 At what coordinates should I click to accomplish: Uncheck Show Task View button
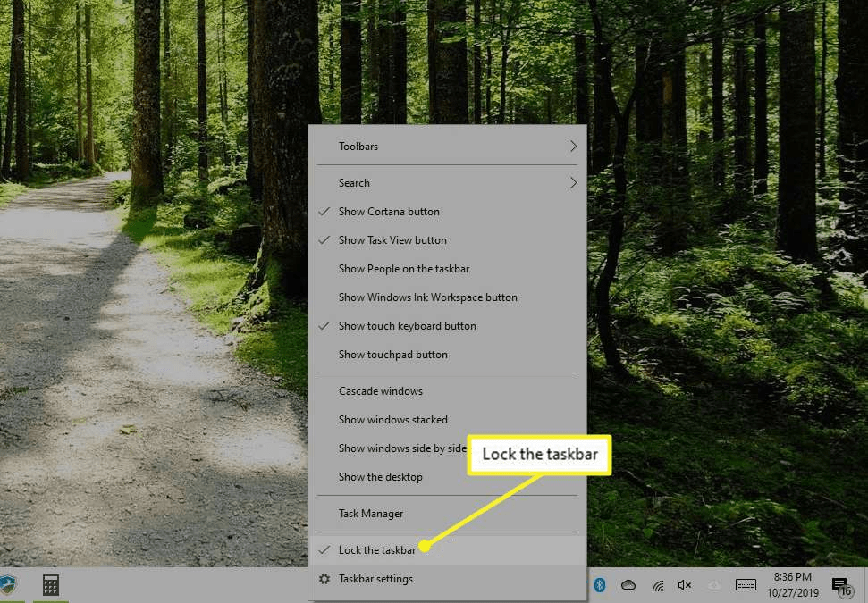(392, 240)
